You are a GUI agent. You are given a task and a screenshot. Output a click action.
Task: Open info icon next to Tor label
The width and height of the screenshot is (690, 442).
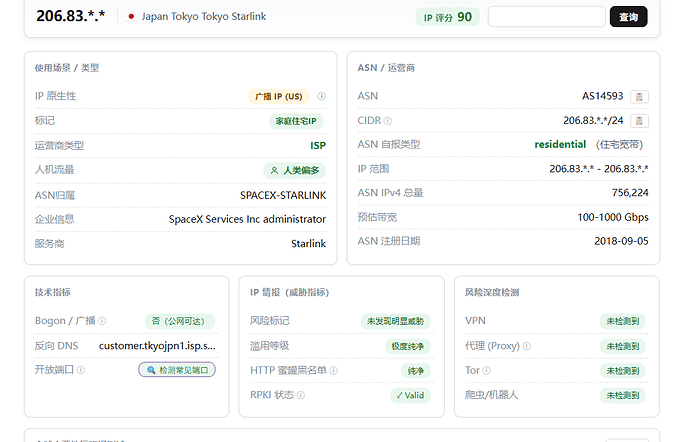487,371
